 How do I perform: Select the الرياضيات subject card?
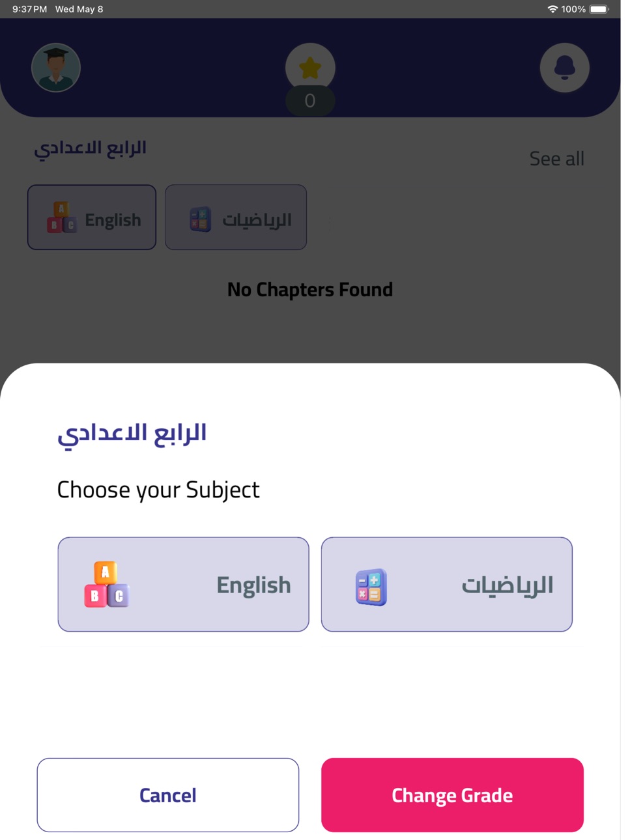[x=447, y=584]
